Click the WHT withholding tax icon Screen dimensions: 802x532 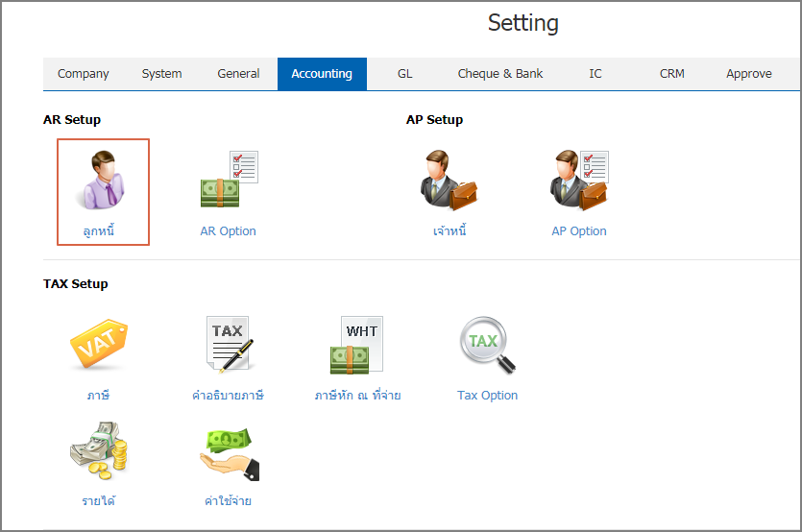(x=356, y=345)
